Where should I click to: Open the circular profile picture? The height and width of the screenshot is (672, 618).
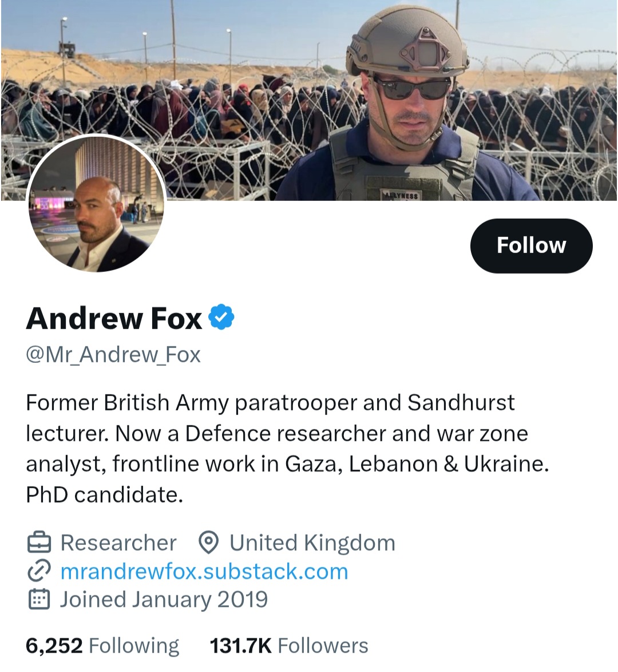click(x=96, y=203)
